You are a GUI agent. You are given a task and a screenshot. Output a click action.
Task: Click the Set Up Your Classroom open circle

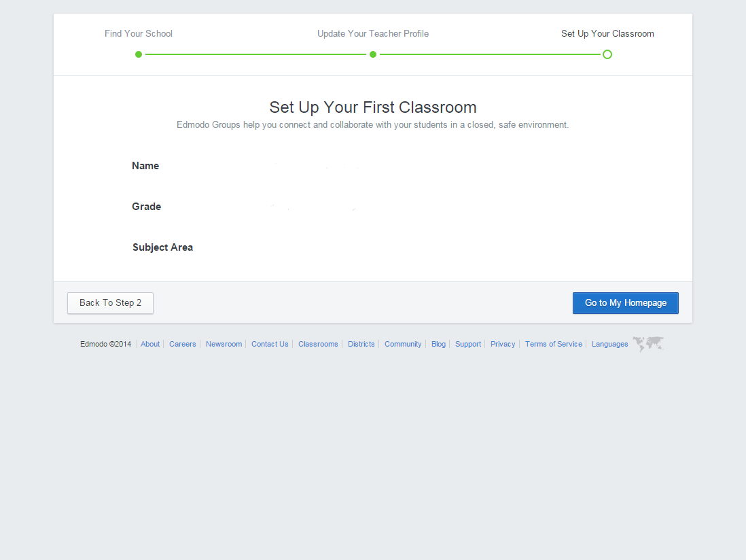(607, 54)
